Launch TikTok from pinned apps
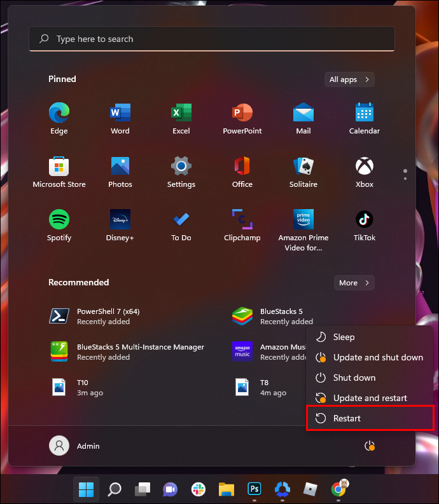 click(365, 226)
